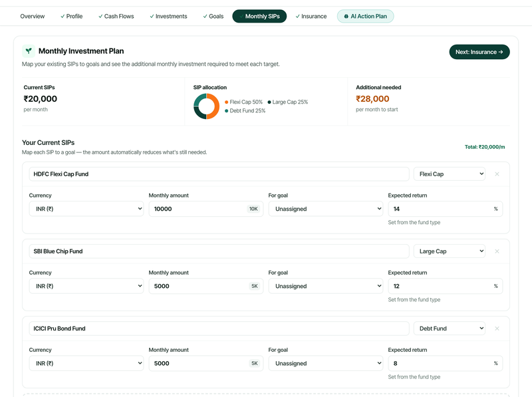
Task: Remove the ICICI Pru Bond Fund SIP
Action: [x=497, y=329]
